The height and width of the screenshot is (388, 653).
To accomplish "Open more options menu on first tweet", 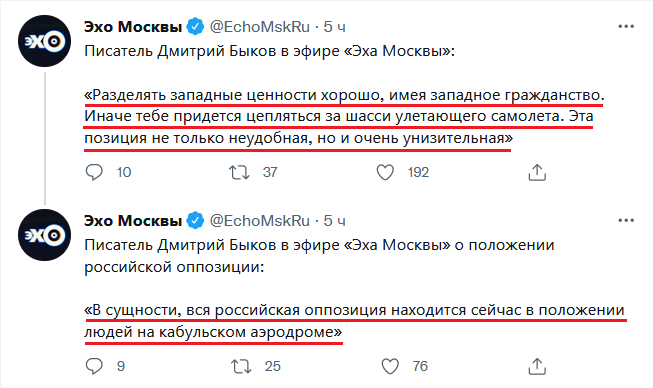I will point(626,27).
